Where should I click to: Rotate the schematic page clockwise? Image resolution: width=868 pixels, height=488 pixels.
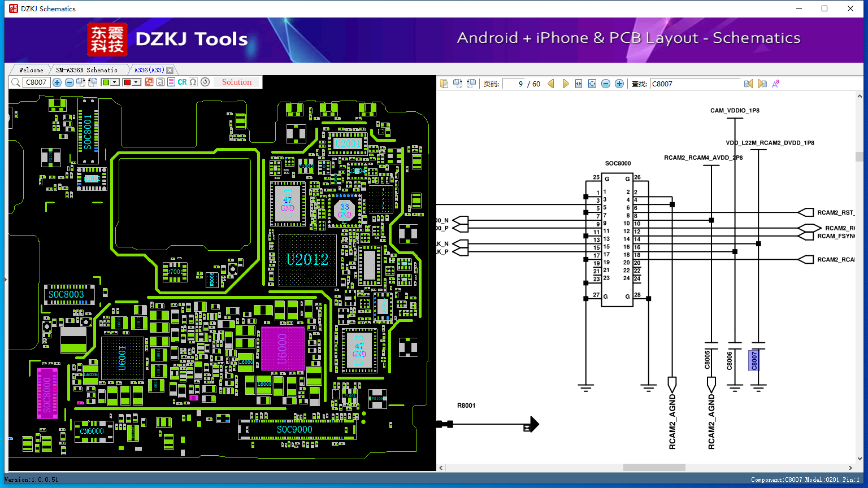(458, 84)
